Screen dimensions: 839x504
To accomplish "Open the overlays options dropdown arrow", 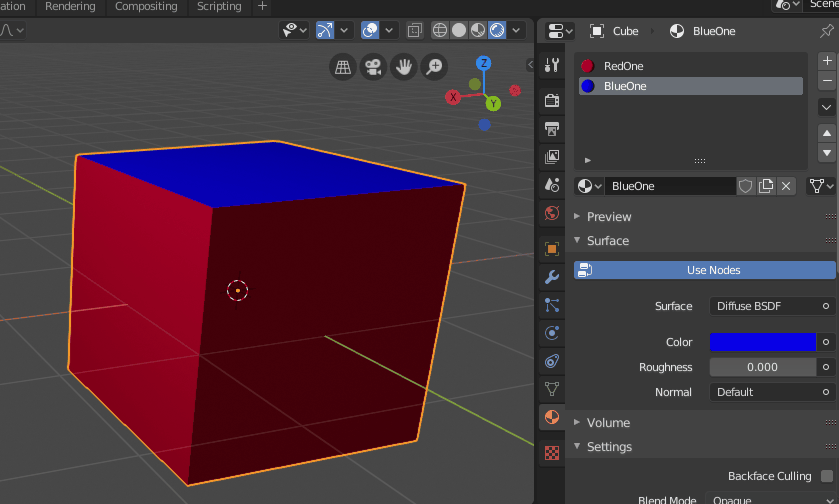I will [x=389, y=30].
